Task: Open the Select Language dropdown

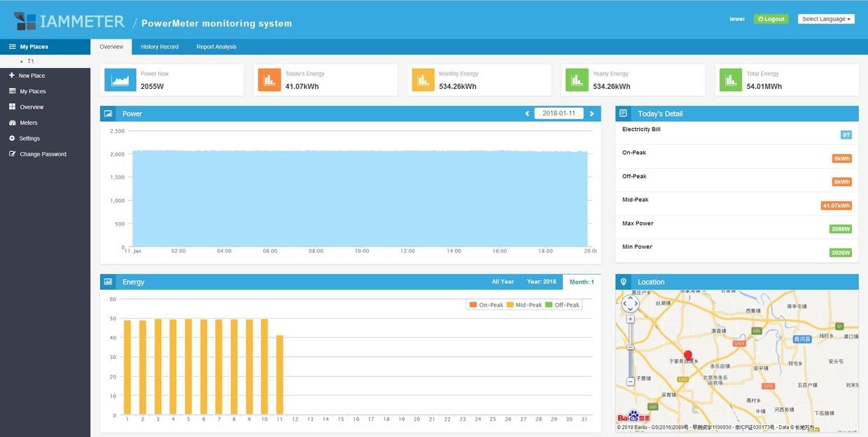Action: pyautogui.click(x=826, y=19)
